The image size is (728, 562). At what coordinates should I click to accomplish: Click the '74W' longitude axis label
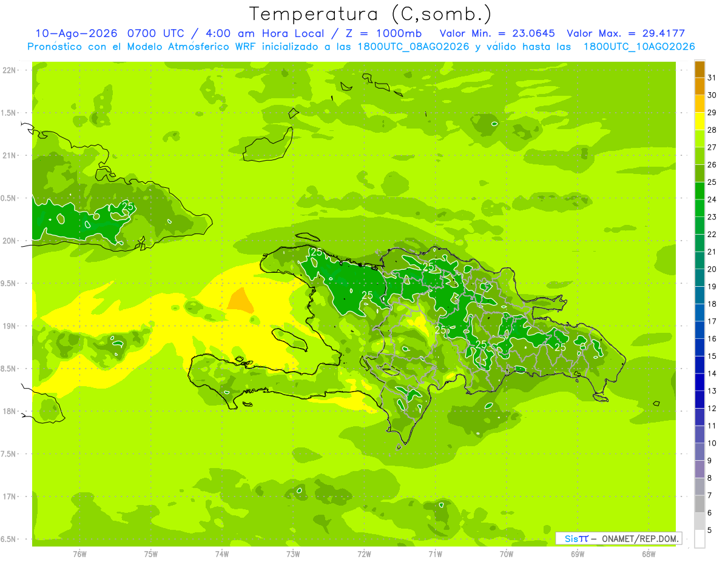pyautogui.click(x=222, y=554)
